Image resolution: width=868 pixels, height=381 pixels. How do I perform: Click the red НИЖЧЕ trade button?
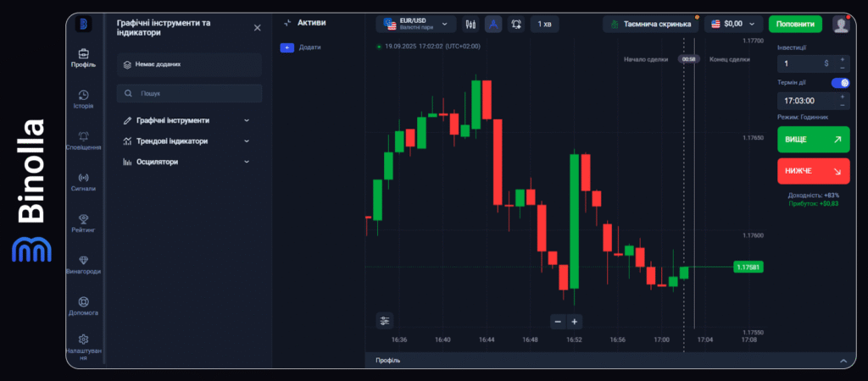(813, 171)
